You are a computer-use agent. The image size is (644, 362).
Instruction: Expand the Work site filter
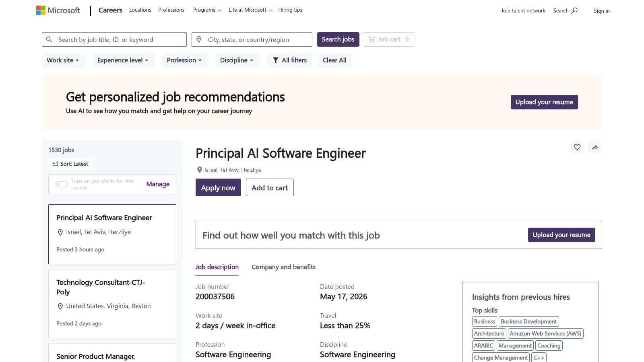[x=64, y=60]
